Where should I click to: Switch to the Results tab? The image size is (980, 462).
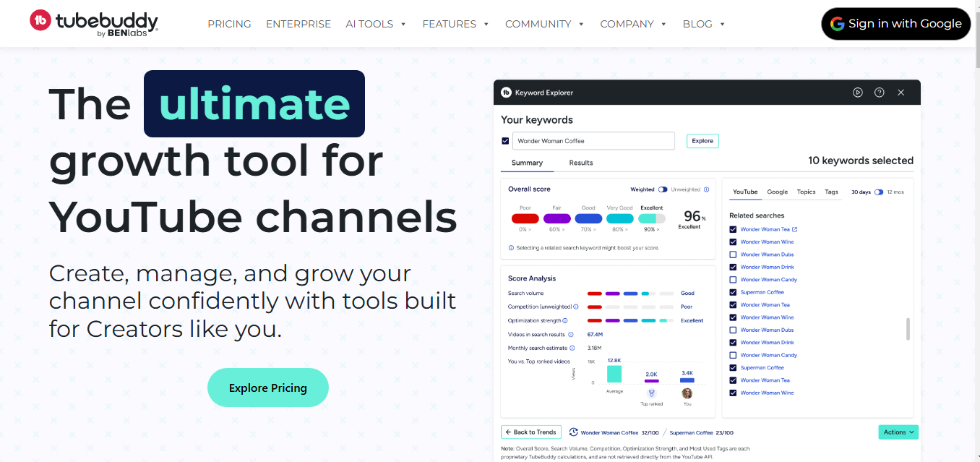[581, 163]
